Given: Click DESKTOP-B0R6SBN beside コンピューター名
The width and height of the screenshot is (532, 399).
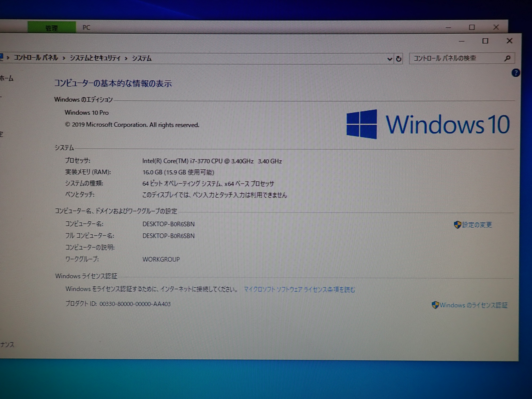Looking at the screenshot, I should (x=168, y=224).
